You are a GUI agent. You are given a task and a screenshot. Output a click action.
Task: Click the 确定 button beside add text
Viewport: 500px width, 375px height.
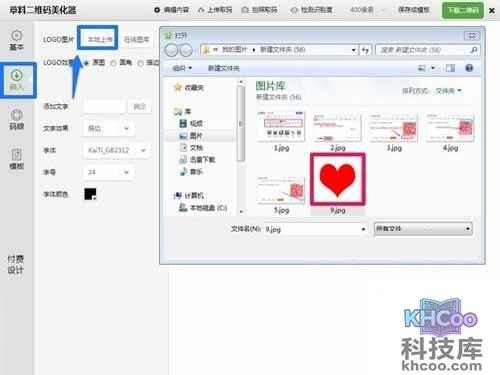coord(139,107)
